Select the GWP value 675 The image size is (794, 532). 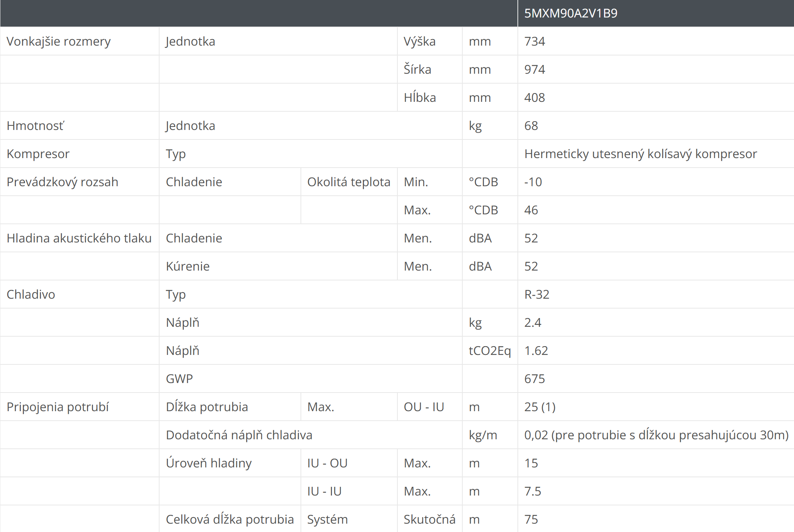point(535,379)
